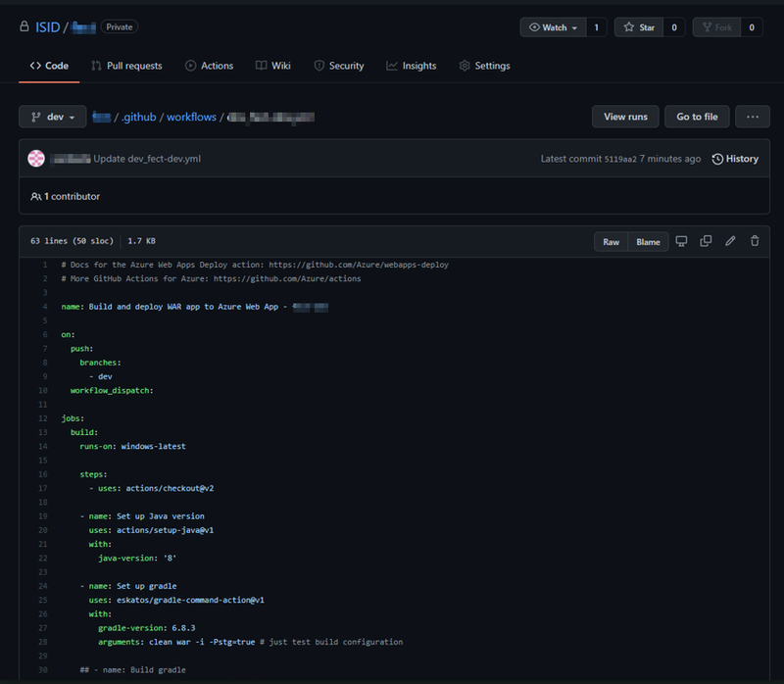Click the 'gradle-version: 6.8.3' code line
This screenshot has height=684, width=784.
click(146, 628)
